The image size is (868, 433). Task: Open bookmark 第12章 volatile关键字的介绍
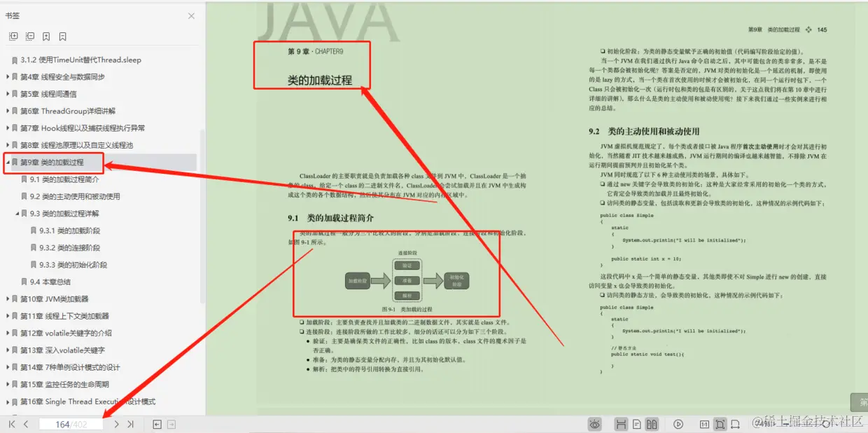[66, 333]
